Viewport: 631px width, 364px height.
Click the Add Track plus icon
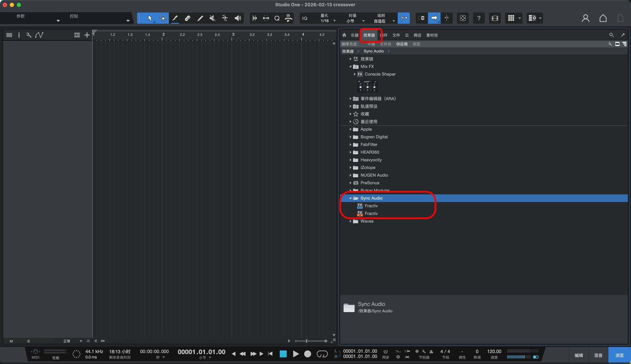tap(87, 35)
